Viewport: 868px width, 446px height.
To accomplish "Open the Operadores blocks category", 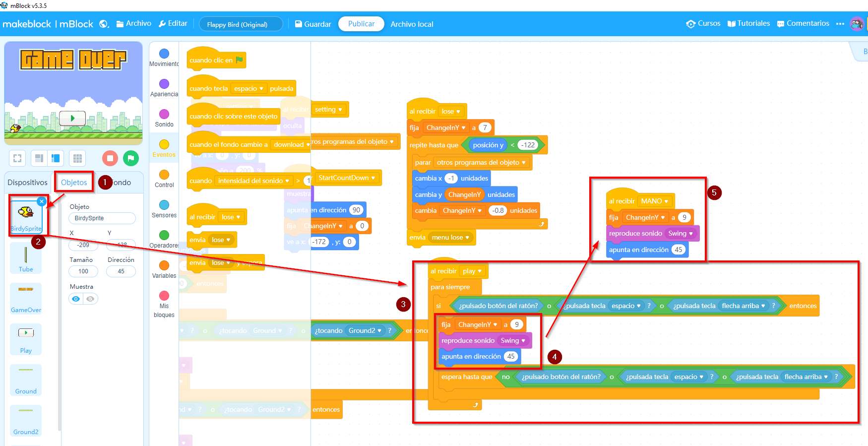I will pos(164,239).
